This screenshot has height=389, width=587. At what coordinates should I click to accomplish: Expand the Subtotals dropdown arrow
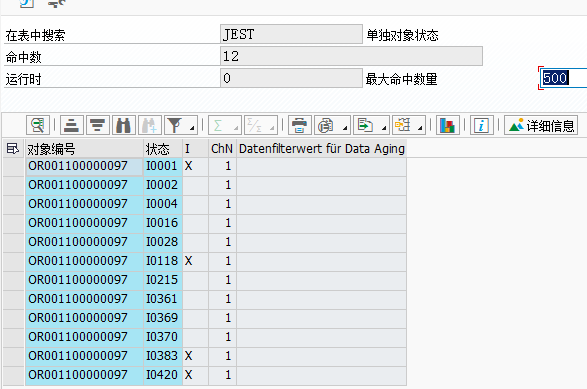273,128
